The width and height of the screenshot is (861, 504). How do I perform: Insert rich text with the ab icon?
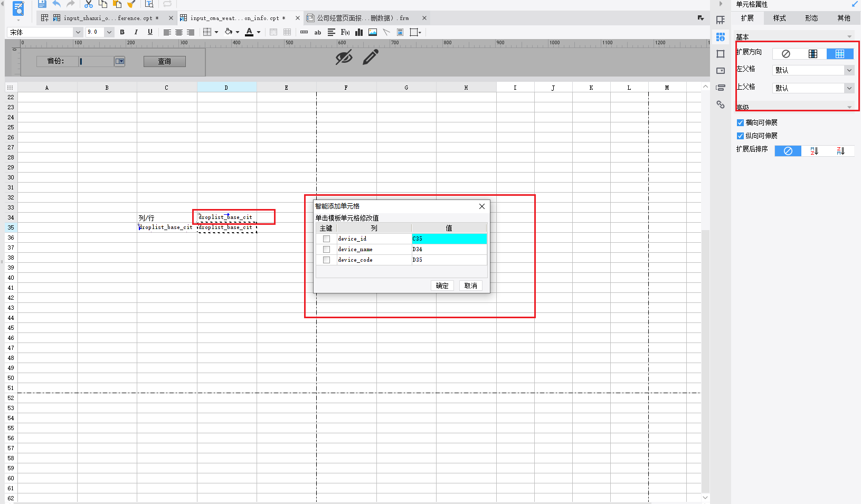(318, 32)
